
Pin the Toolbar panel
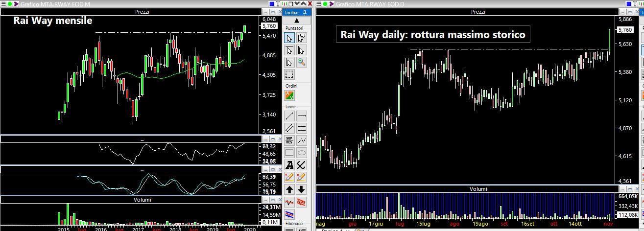pos(305,12)
